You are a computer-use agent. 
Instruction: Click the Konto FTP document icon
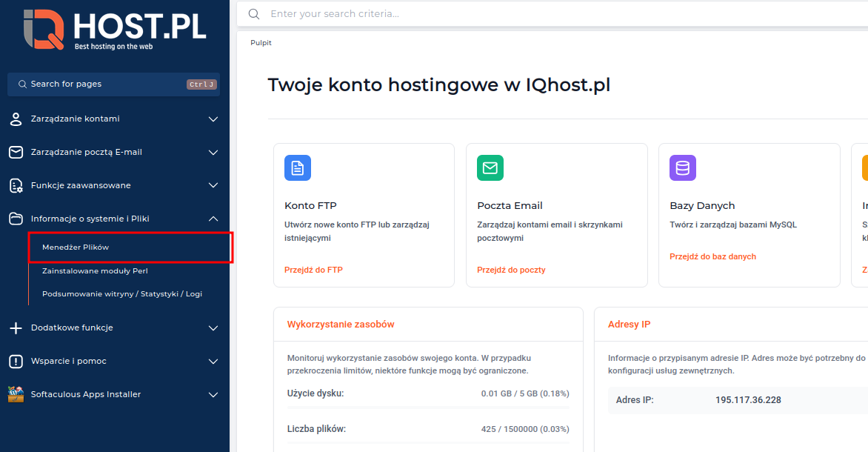(297, 168)
